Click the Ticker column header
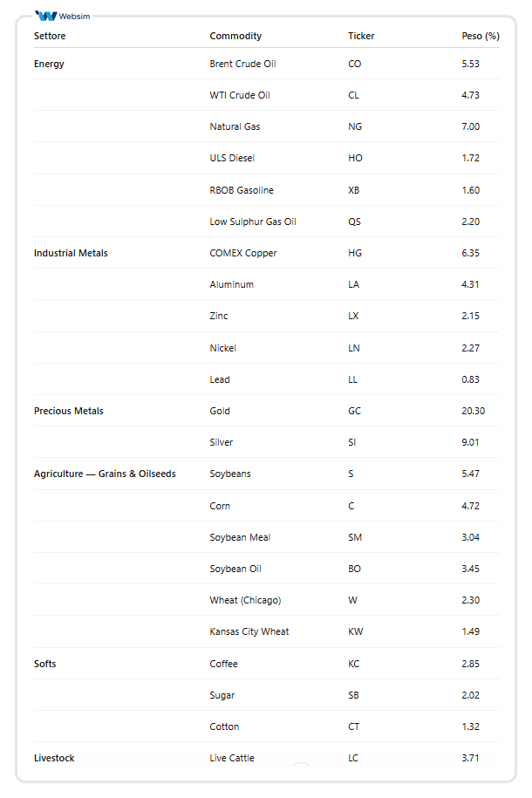 click(x=361, y=36)
